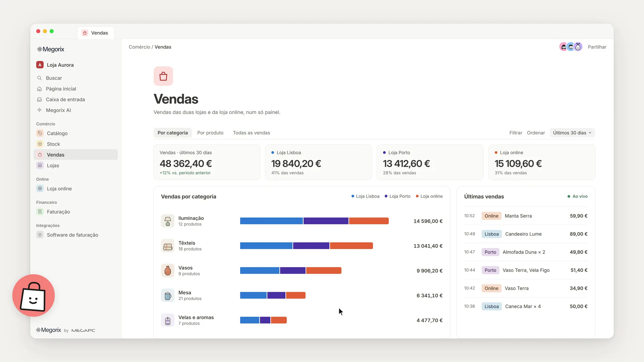Click the Lisboa tag on the Candeeiro Lume sale
Screen dimensions: 644x362
[491, 234]
